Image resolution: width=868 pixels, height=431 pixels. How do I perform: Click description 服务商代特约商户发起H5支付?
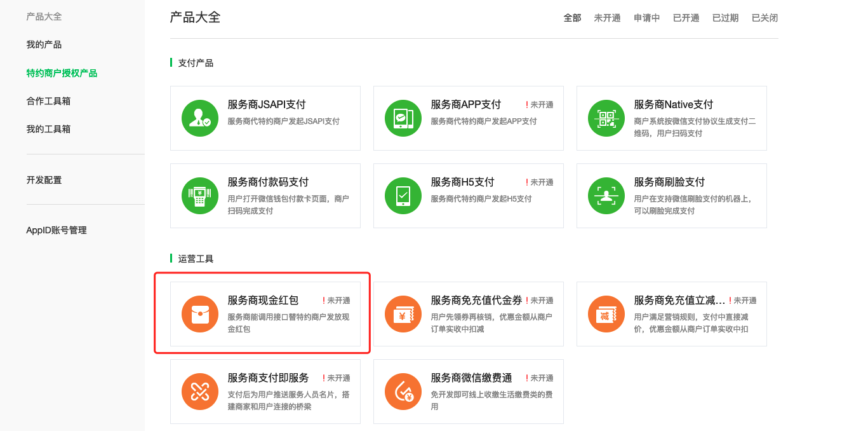click(481, 198)
